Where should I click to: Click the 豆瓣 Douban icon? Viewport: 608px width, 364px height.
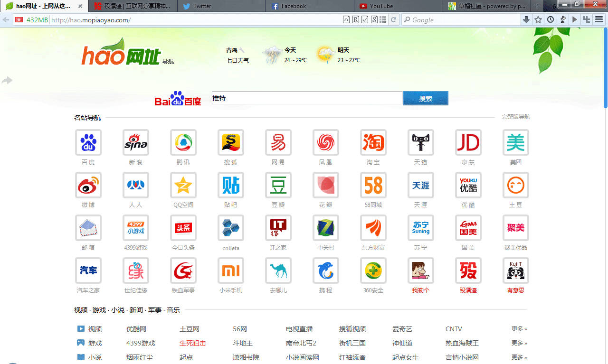click(278, 185)
